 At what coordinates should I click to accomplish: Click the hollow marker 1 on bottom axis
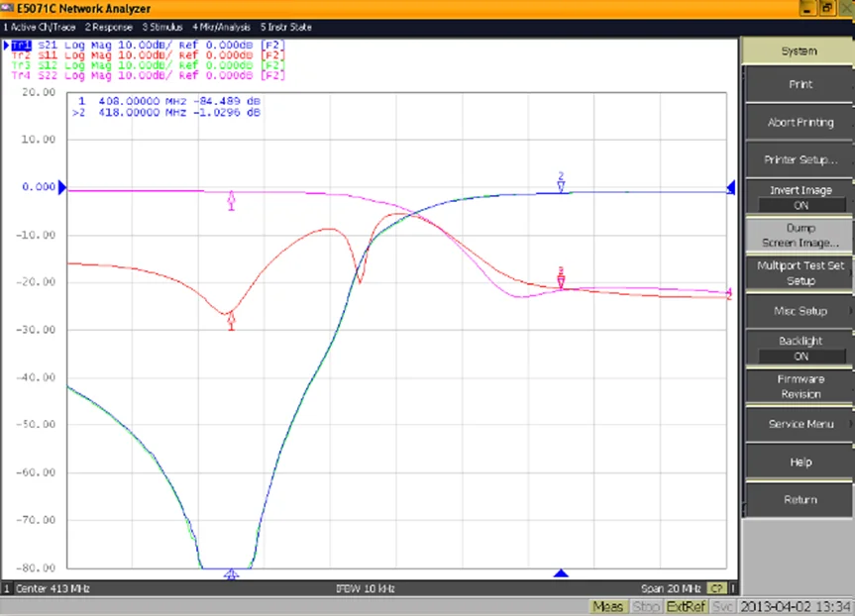click(x=232, y=573)
